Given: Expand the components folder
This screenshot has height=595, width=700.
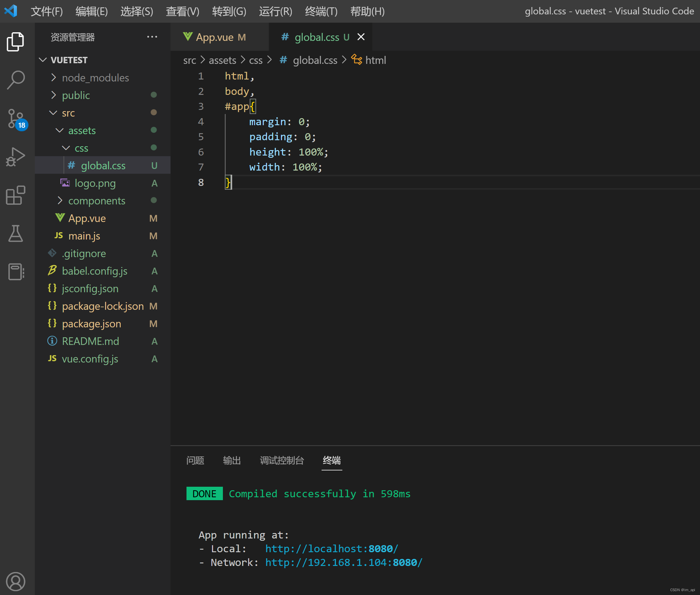Looking at the screenshot, I should [x=96, y=201].
